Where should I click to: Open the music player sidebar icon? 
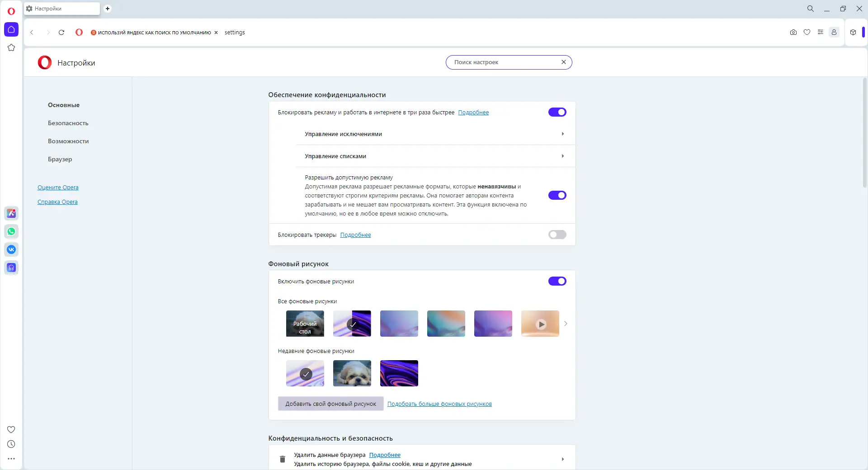click(11, 268)
